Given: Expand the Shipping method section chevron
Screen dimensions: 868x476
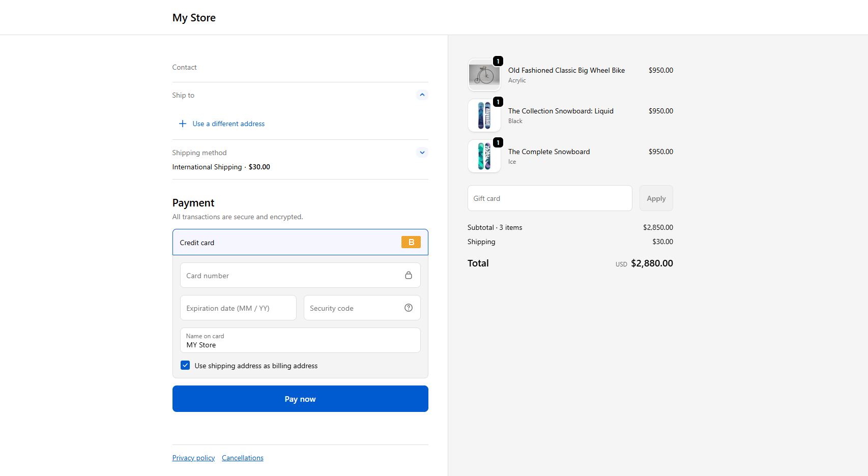Looking at the screenshot, I should click(x=422, y=153).
